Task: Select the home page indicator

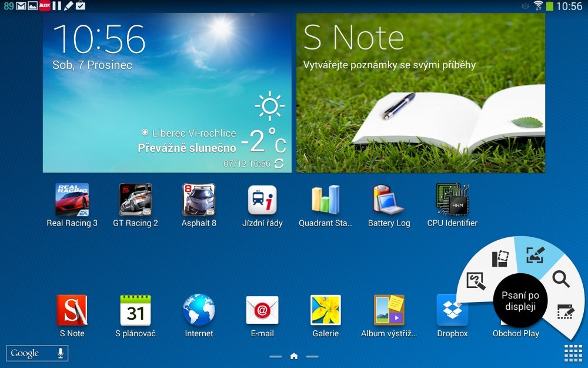Action: point(294,356)
